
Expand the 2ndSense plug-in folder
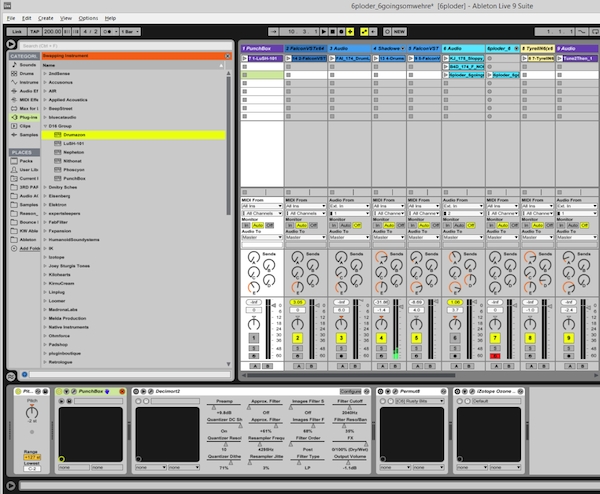[45, 73]
